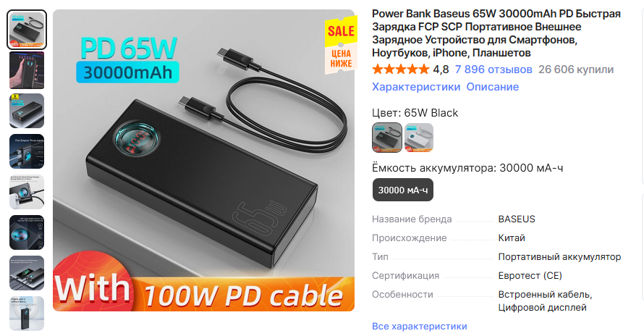
Task: Click the SALE цена ниже badge
Action: coord(341,45)
